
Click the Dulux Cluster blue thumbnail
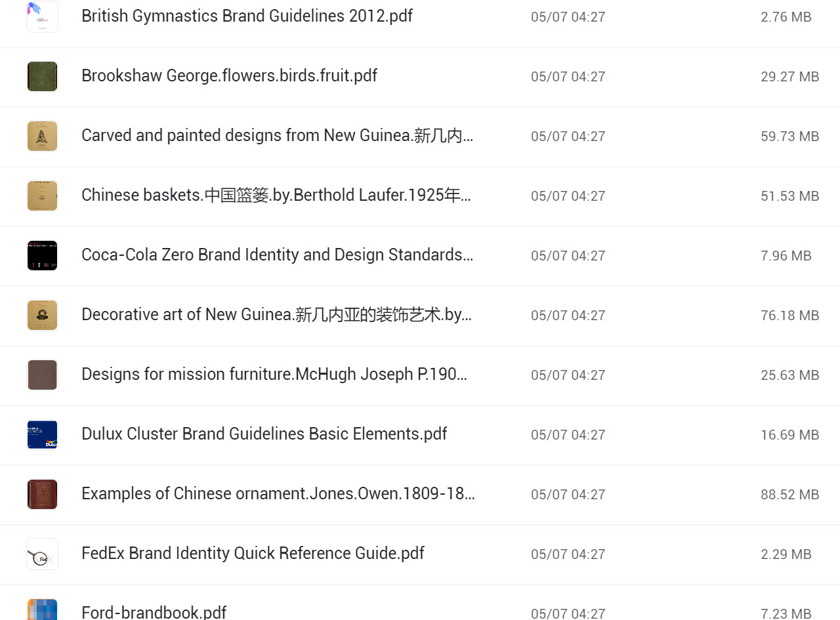42,434
